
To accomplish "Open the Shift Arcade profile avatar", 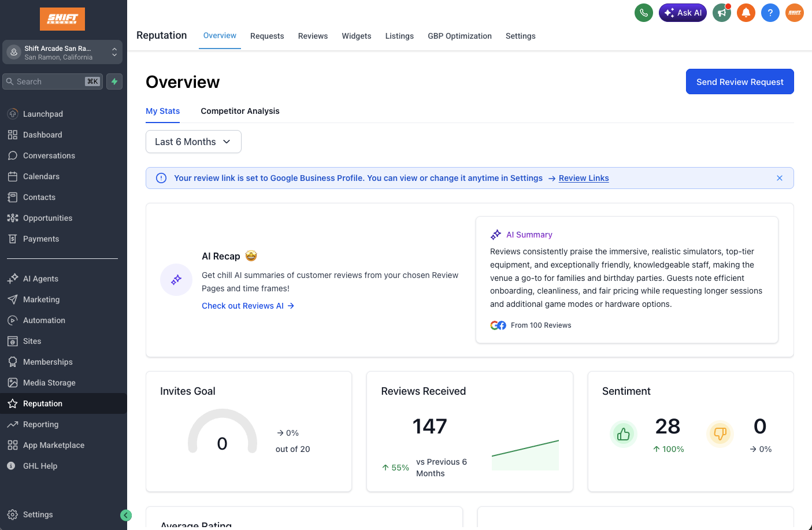I will [x=795, y=13].
